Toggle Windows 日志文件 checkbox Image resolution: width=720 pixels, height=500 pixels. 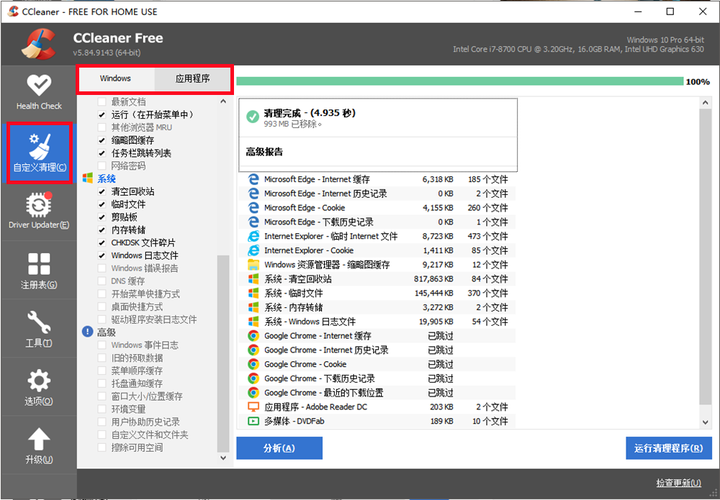[x=102, y=255]
